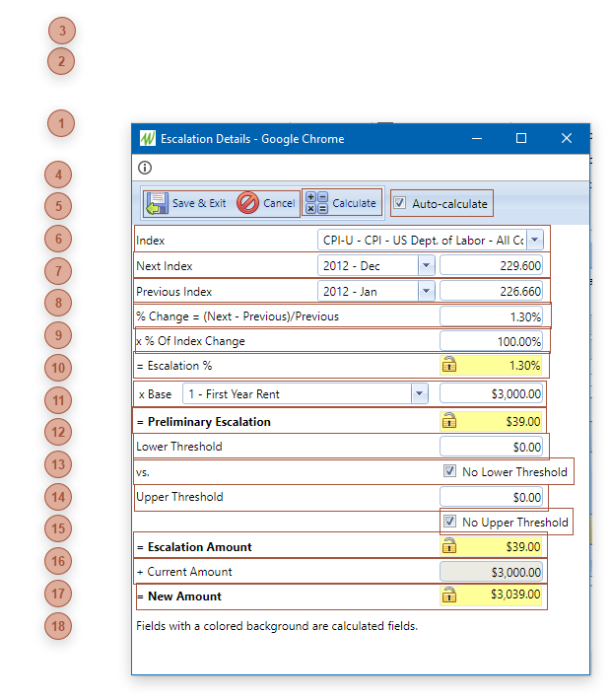Click the 'x Base' label

(x=155, y=394)
